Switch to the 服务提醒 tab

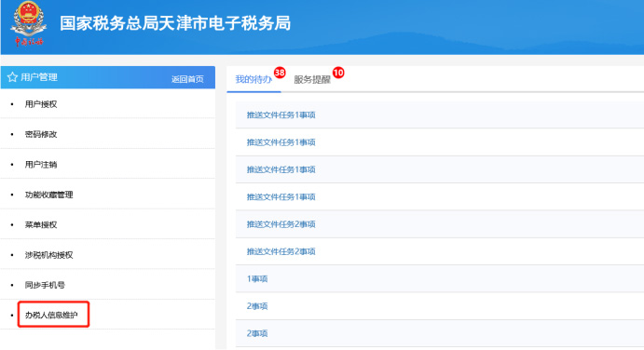312,80
